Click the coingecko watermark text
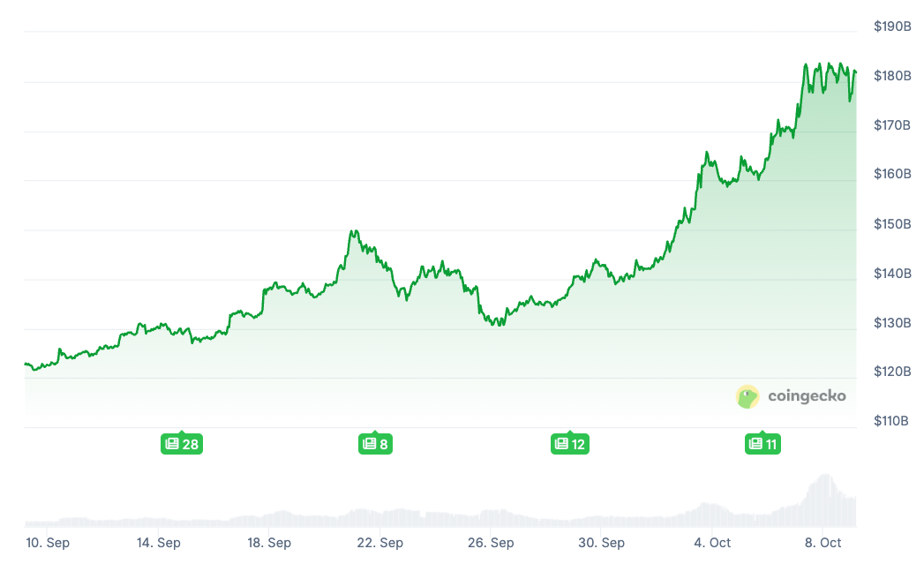Screen dimensions: 924x564 point(806,396)
